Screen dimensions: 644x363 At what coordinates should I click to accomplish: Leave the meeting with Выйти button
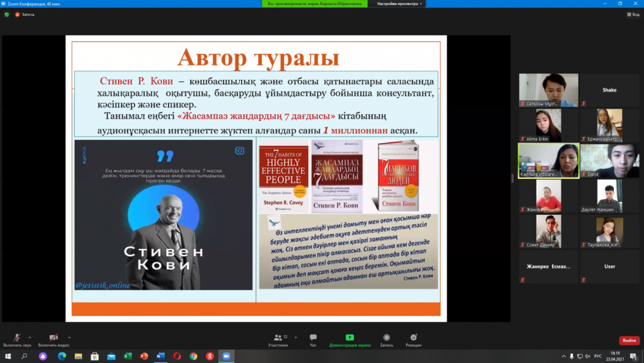pos(630,340)
